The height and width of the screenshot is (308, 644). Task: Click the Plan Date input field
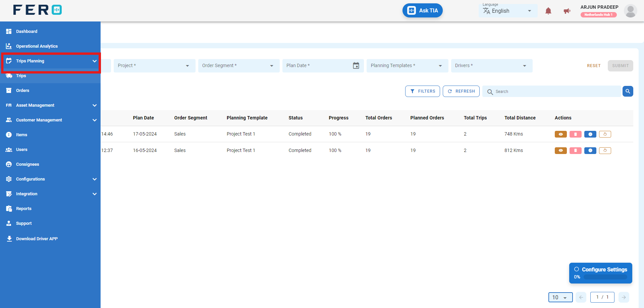pos(323,66)
